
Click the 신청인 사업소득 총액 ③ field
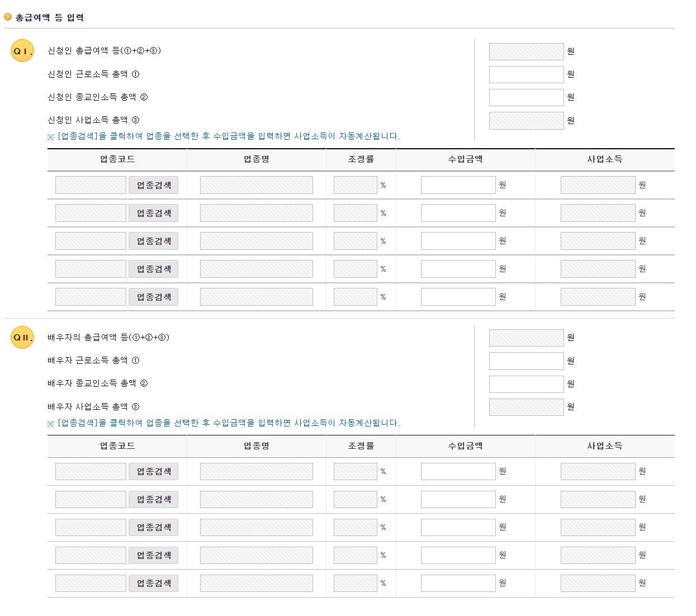[526, 121]
